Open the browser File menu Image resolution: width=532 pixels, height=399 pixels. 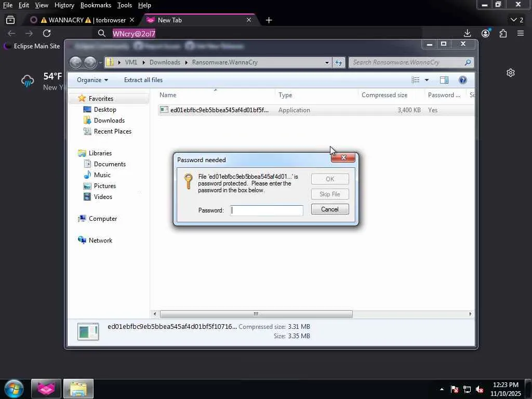coord(7,5)
